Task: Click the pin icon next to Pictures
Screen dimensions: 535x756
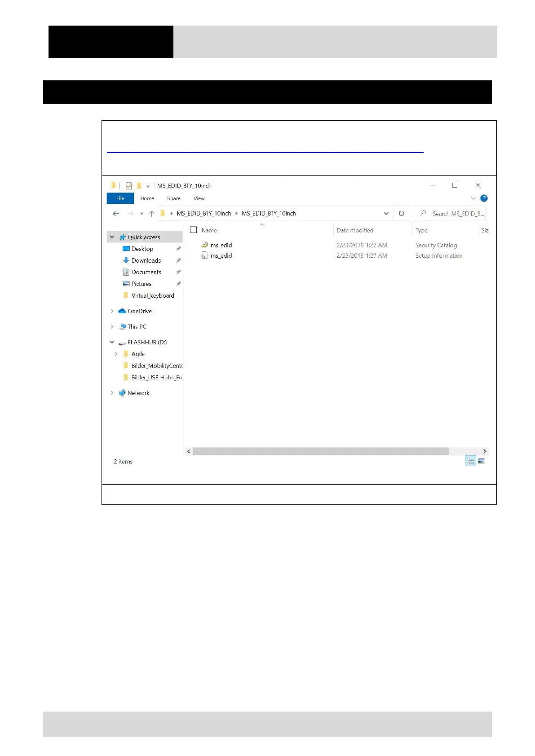Action: 178,284
